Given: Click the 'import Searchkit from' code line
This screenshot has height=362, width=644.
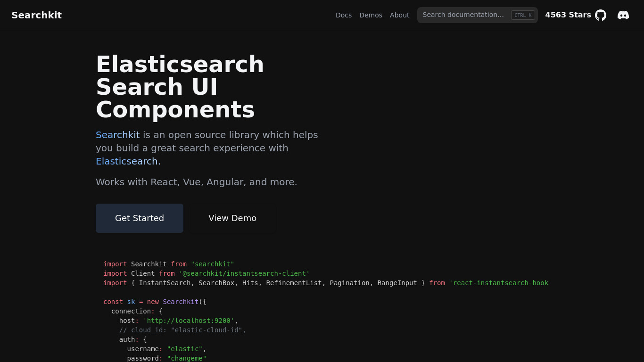Looking at the screenshot, I should pyautogui.click(x=169, y=264).
